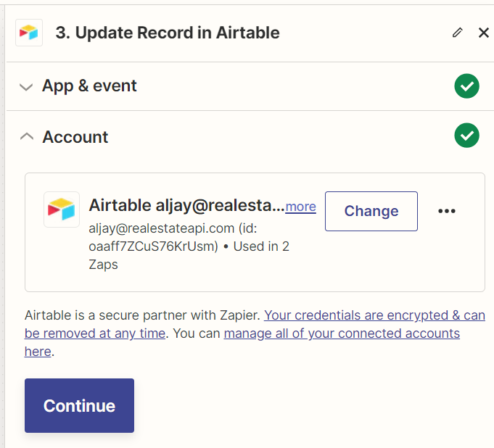This screenshot has height=448, width=494.
Task: Select the Account section heading
Action: (x=75, y=137)
